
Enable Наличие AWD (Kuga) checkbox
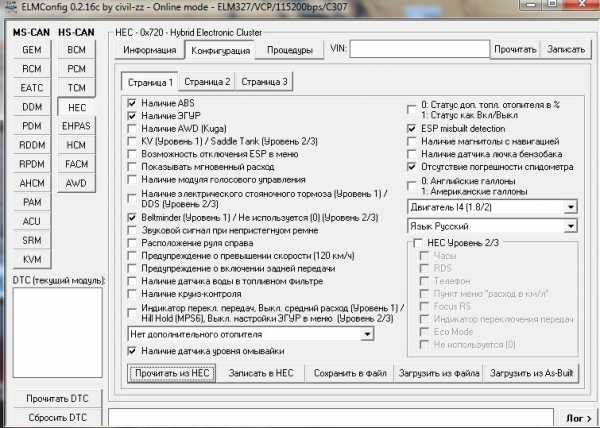132,129
